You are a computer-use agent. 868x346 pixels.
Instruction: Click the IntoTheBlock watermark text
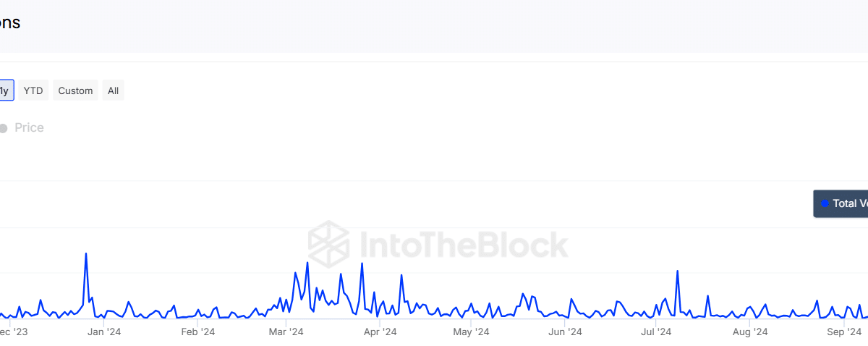[460, 245]
